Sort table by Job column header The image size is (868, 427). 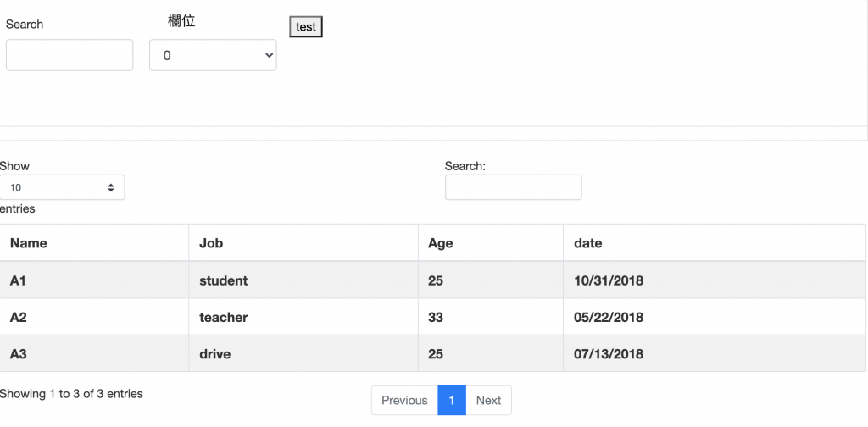[x=211, y=243]
